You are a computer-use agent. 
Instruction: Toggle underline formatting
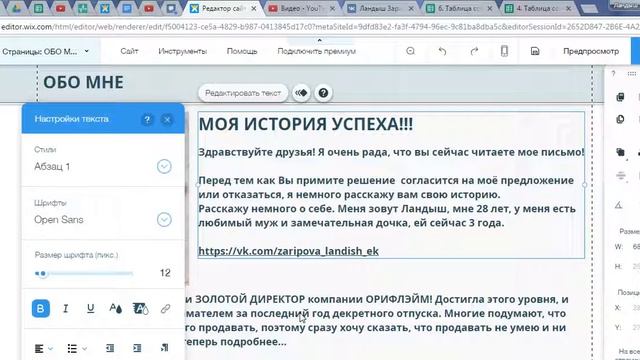click(90, 308)
